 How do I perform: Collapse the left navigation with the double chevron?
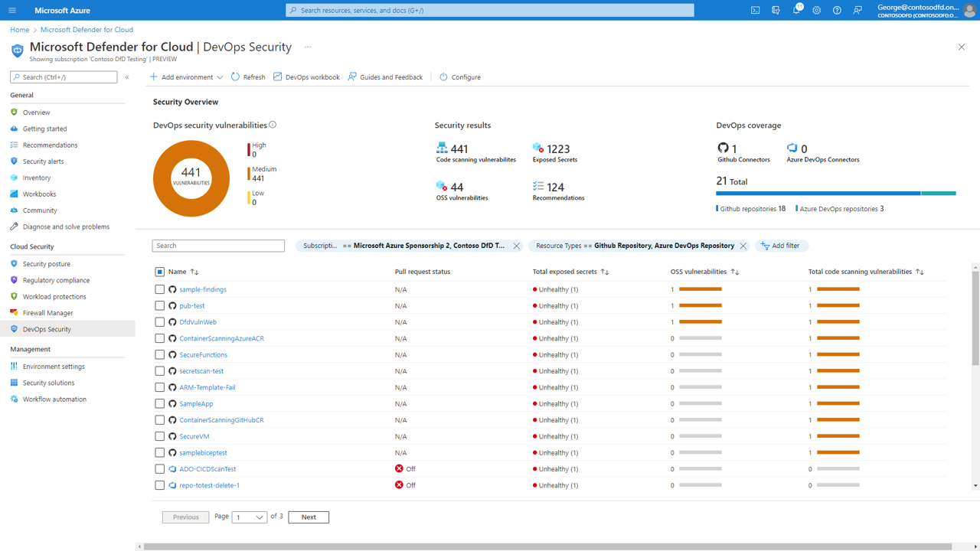pos(127,77)
